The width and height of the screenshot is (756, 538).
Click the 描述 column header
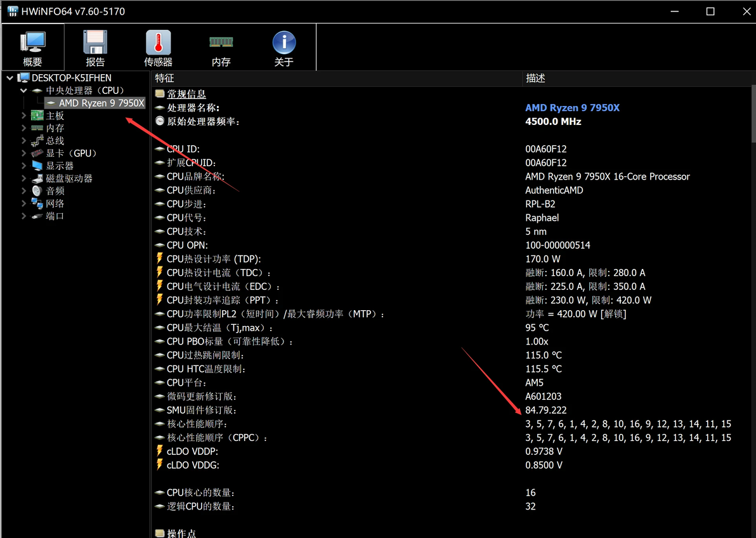[x=637, y=78]
